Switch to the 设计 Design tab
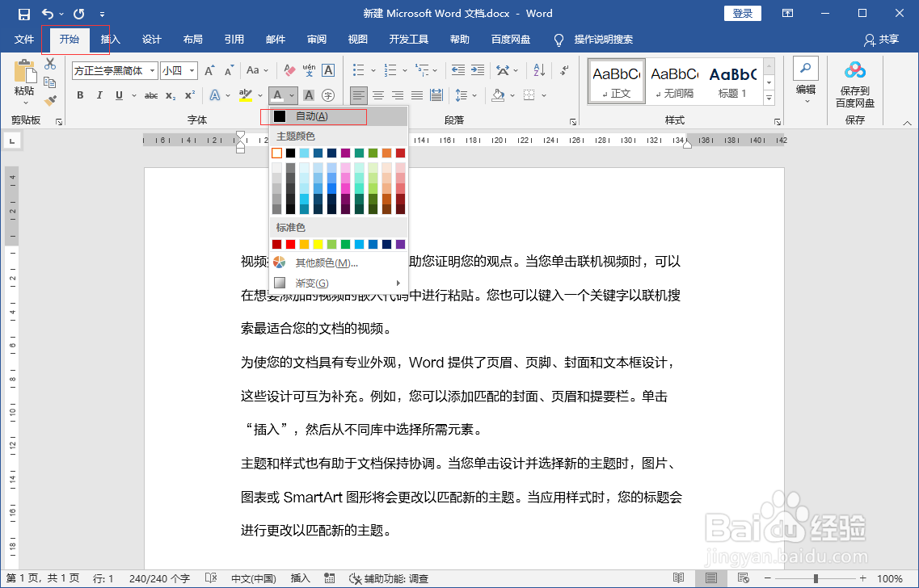 coord(151,40)
